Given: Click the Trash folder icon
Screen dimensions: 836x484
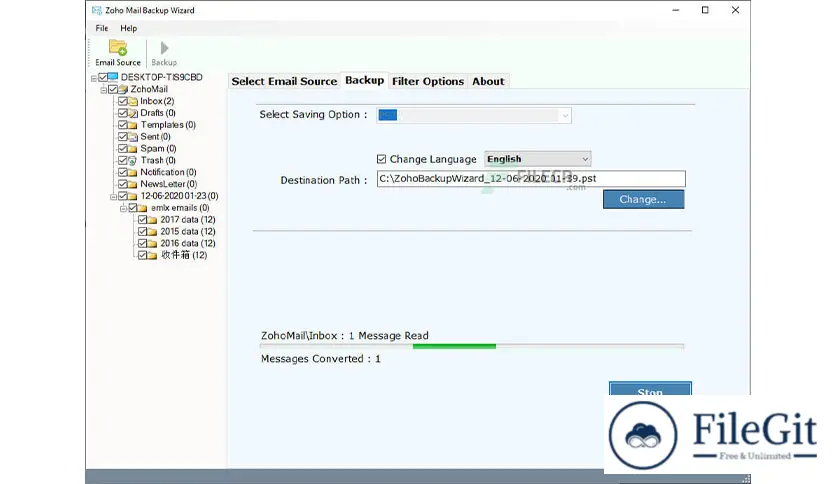Looking at the screenshot, I should coord(133,160).
